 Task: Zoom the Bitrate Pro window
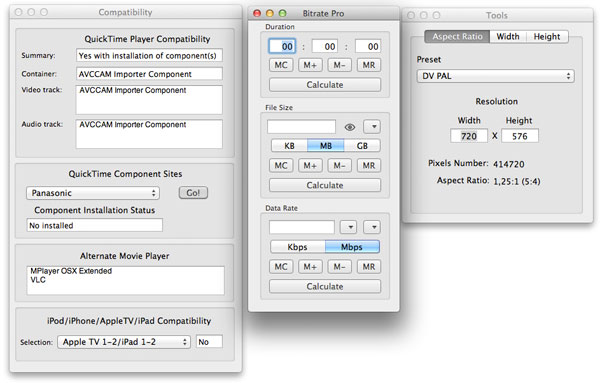pyautogui.click(x=282, y=13)
